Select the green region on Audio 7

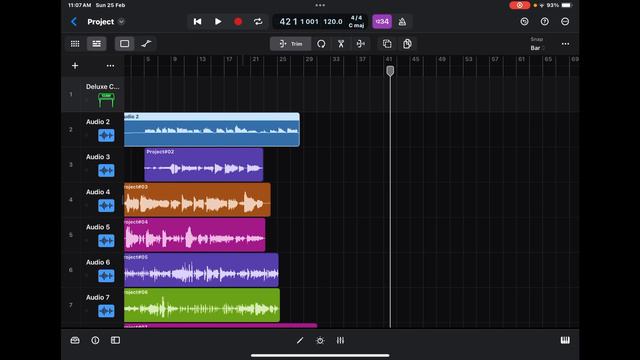pos(202,305)
